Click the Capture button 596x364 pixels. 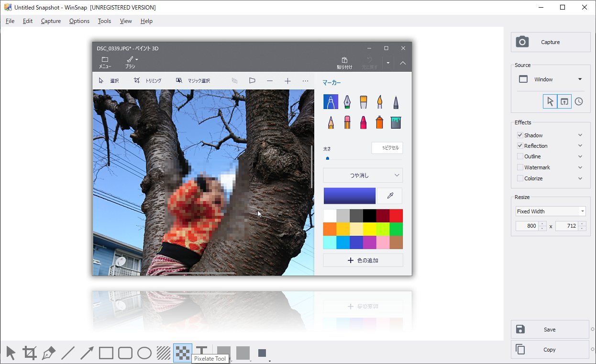550,42
